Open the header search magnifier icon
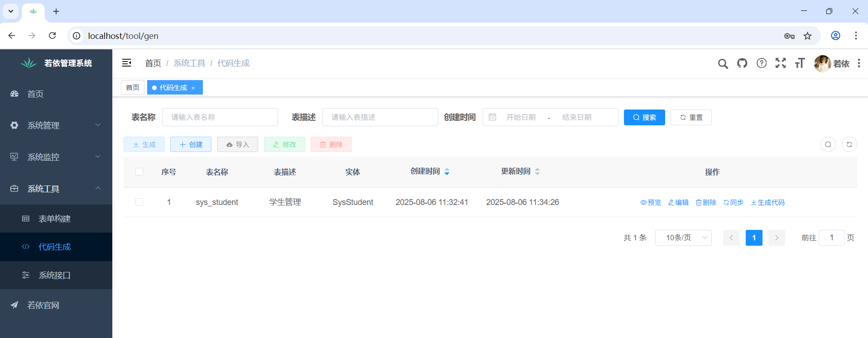The image size is (868, 338). pyautogui.click(x=723, y=63)
